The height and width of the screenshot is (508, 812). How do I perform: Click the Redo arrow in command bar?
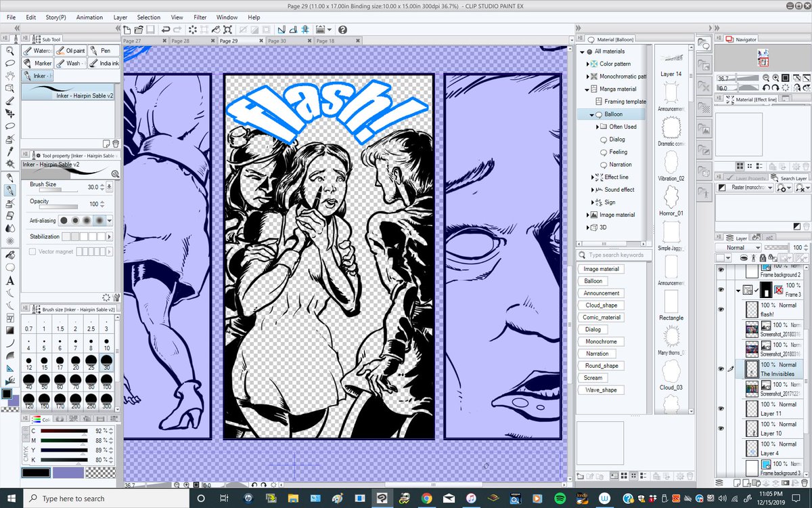177,30
